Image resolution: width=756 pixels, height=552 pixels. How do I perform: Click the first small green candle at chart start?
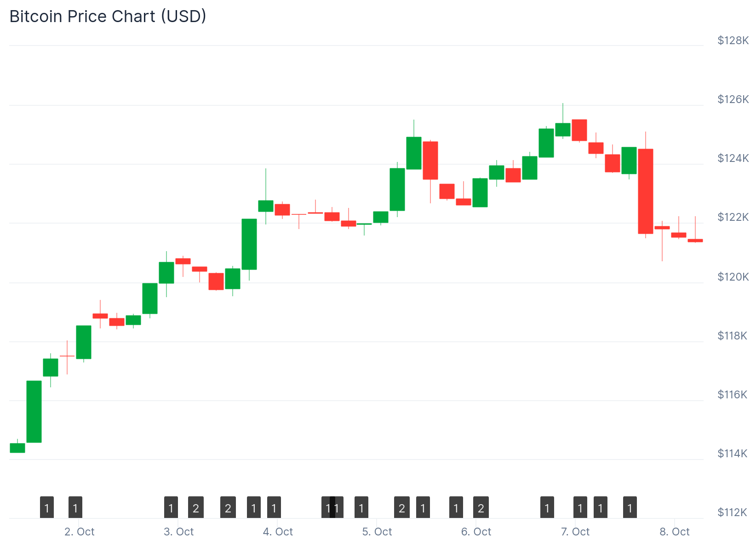(x=17, y=448)
